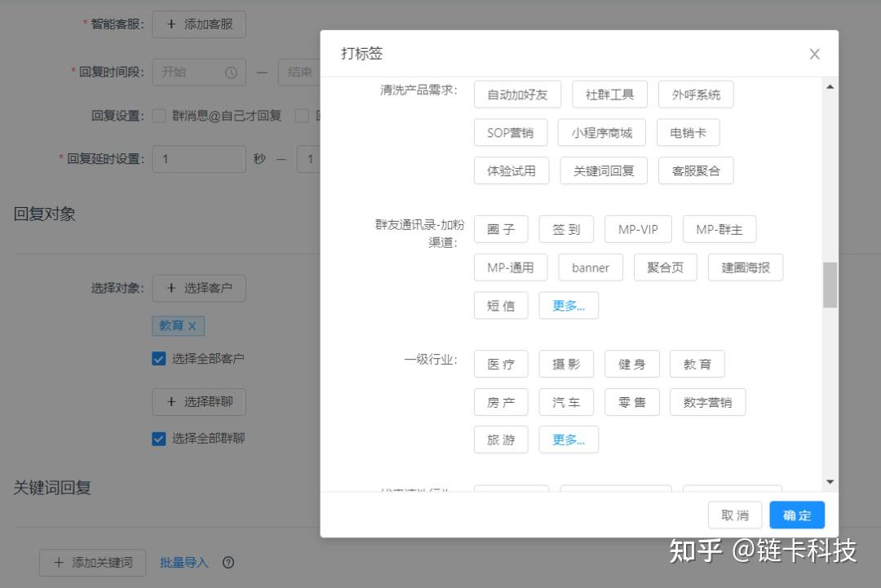Click 添加关键词 to add a keyword

tap(92, 562)
